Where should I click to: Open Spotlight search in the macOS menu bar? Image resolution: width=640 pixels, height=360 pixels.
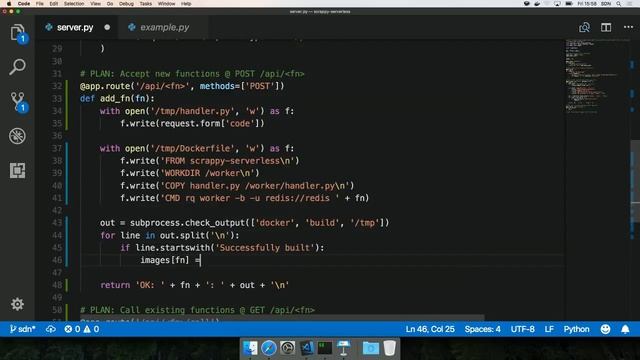click(x=618, y=4)
